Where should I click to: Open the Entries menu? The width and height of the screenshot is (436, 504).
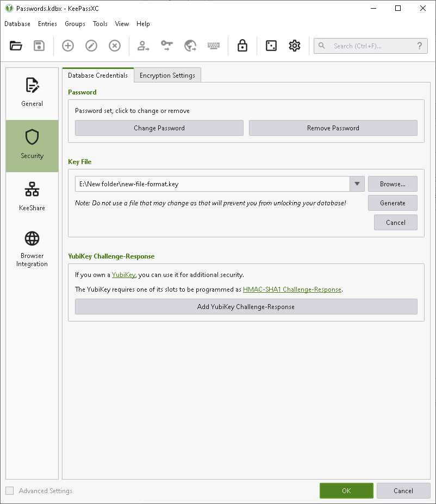coord(47,24)
